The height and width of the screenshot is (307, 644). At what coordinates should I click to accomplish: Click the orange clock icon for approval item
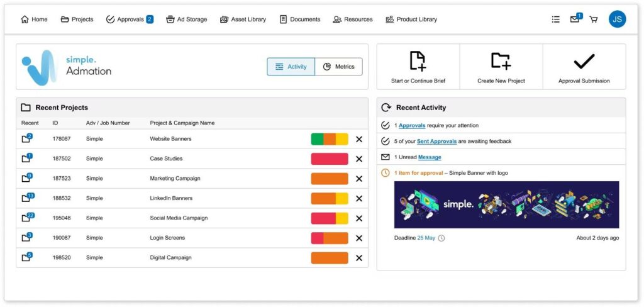pyautogui.click(x=386, y=173)
